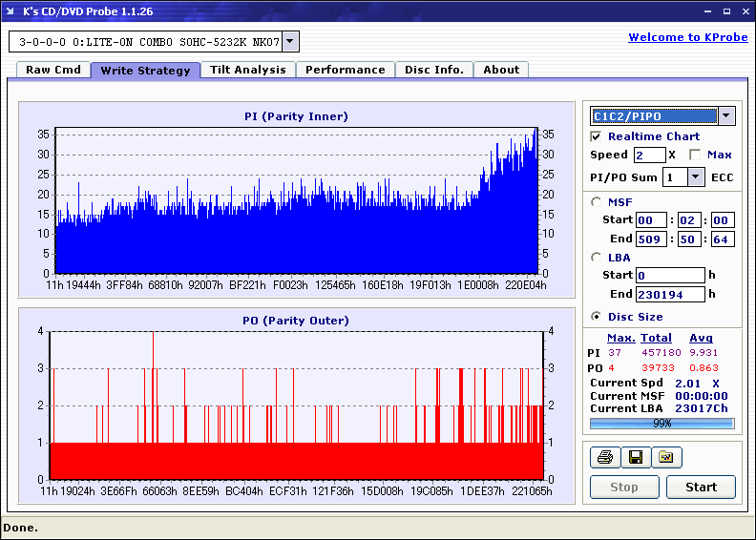The height and width of the screenshot is (540, 756).
Task: Click the open folder icon button
Action: 666,458
